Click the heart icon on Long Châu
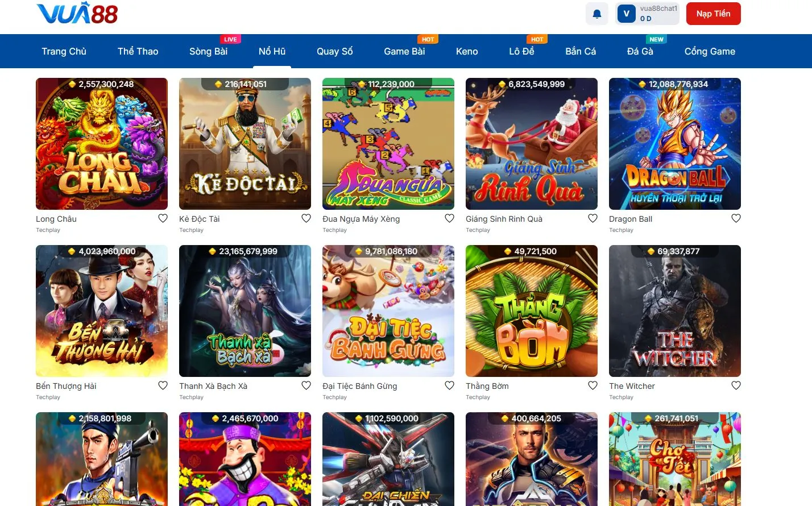Image resolution: width=812 pixels, height=506 pixels. click(163, 218)
